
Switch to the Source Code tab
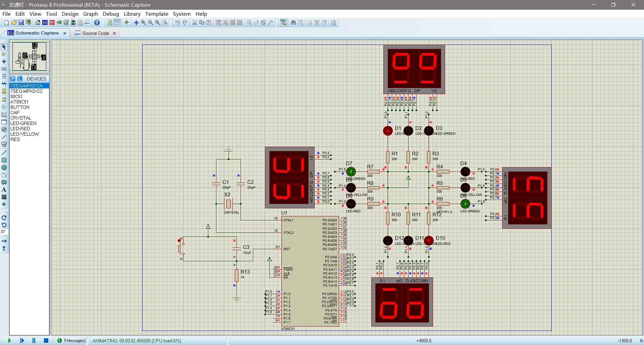[x=95, y=33]
